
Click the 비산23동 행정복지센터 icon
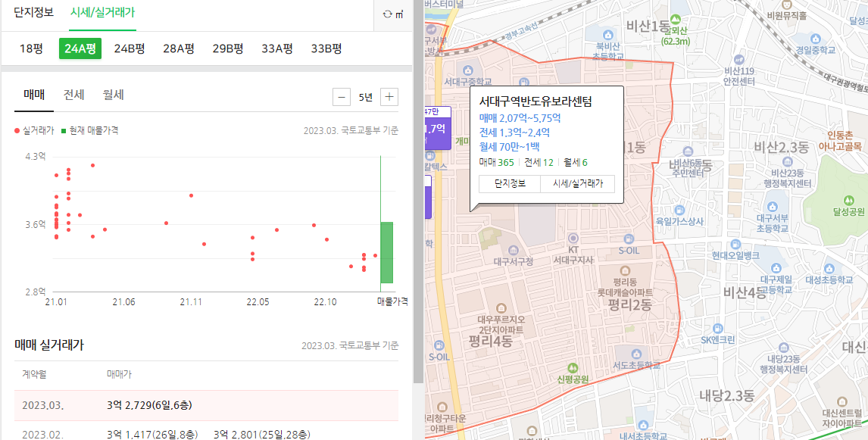point(787,161)
